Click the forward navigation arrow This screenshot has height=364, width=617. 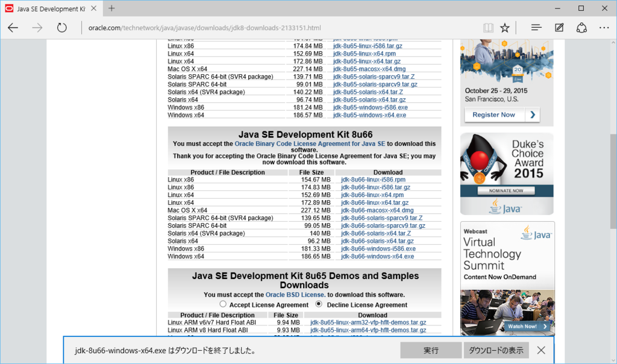pos(37,28)
